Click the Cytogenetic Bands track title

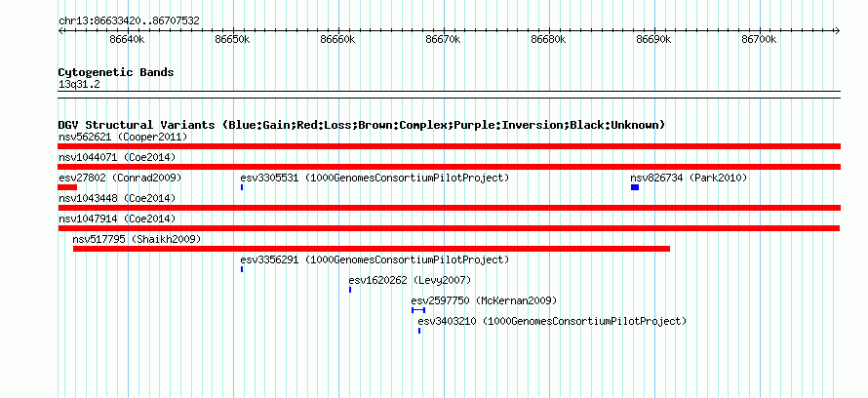[x=116, y=72]
